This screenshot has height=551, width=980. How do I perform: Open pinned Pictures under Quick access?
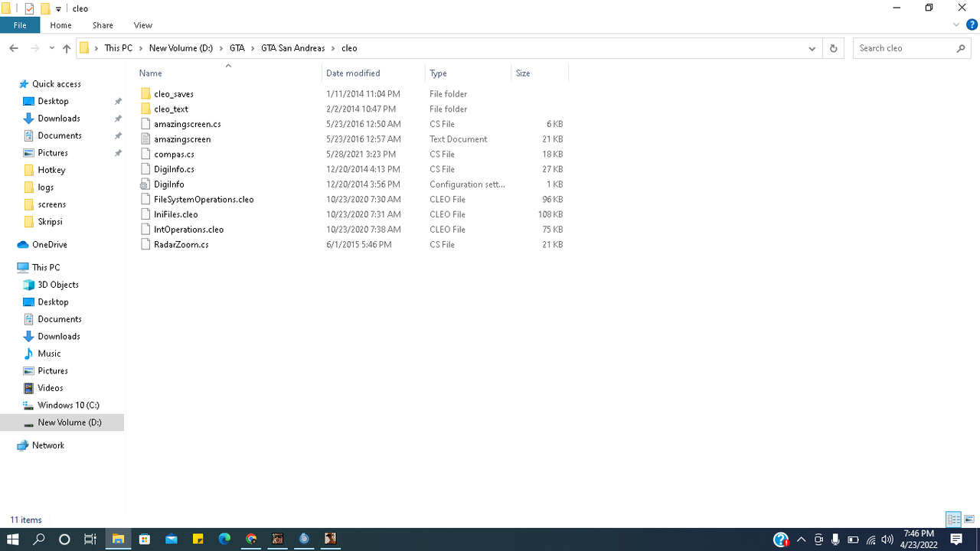click(x=53, y=153)
